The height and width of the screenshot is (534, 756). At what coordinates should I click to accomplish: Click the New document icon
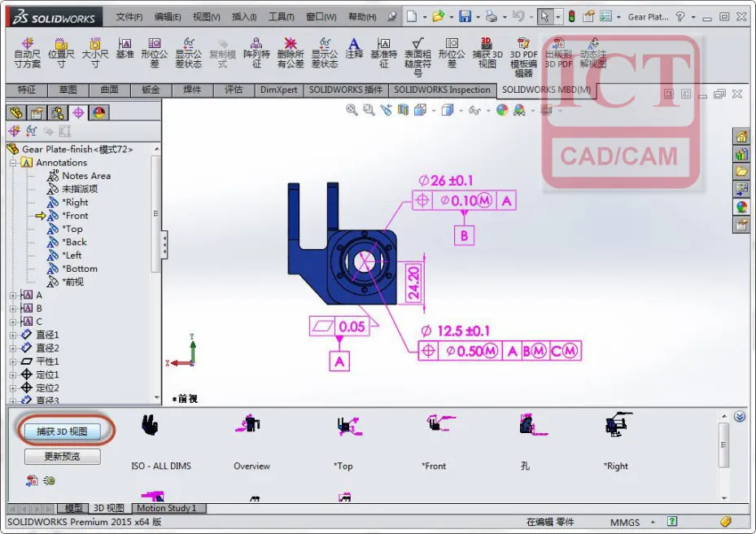412,17
